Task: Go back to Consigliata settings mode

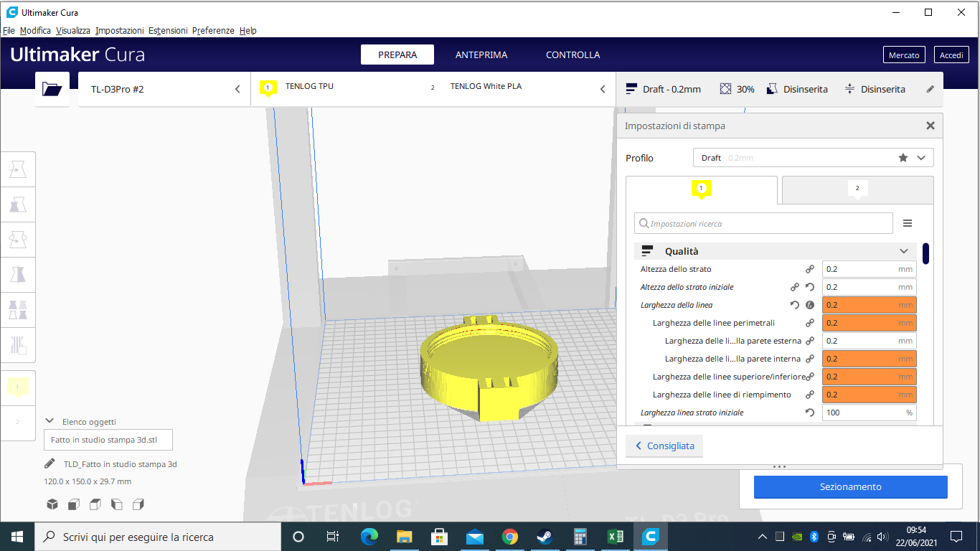Action: 664,446
